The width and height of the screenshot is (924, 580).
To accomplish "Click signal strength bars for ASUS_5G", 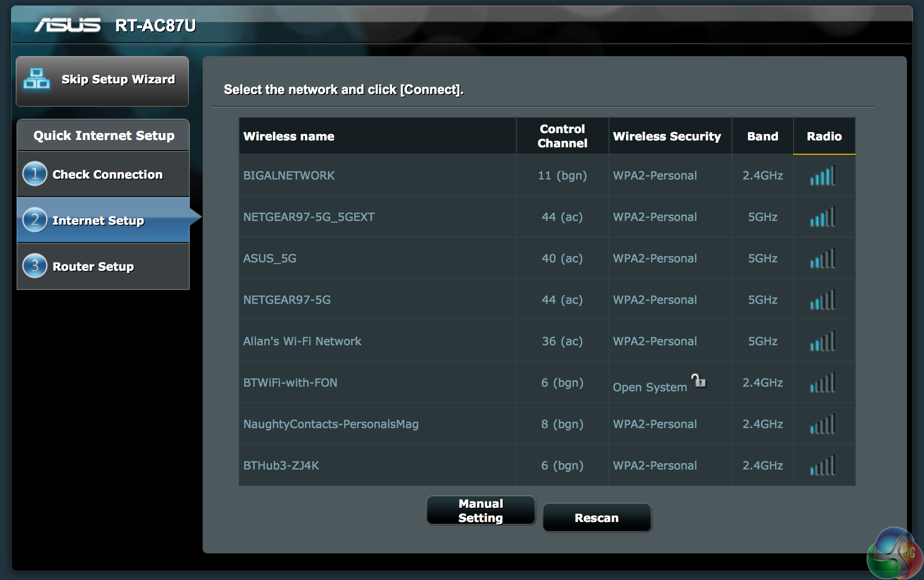I will tap(823, 259).
